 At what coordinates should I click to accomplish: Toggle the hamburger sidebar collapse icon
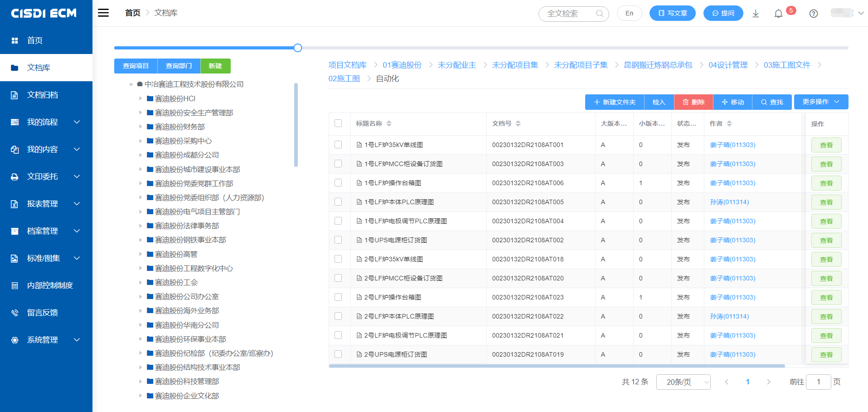(103, 13)
